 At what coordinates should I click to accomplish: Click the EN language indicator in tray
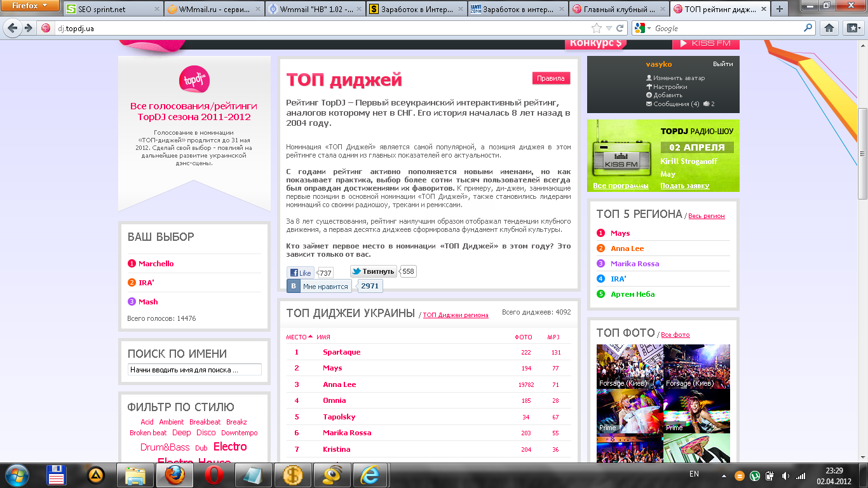[694, 474]
